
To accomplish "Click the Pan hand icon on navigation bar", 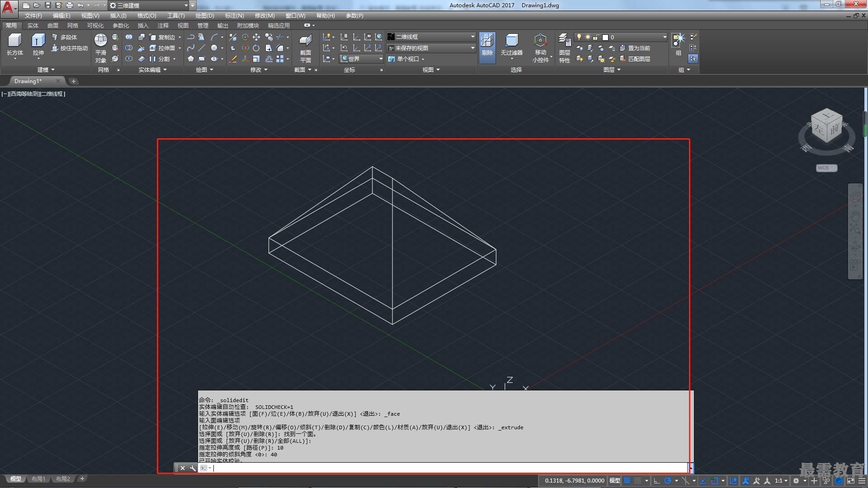I will 855,215.
